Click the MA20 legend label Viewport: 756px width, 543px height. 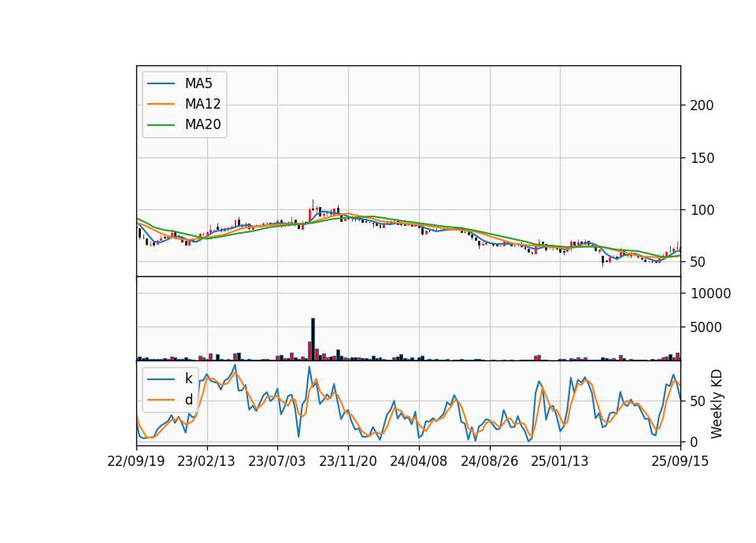[x=202, y=124]
